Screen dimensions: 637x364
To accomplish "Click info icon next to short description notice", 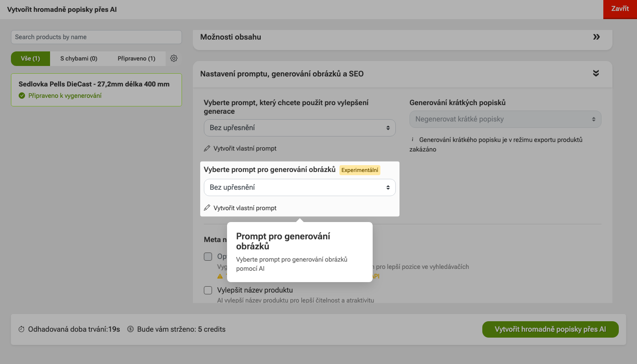I will click(413, 140).
